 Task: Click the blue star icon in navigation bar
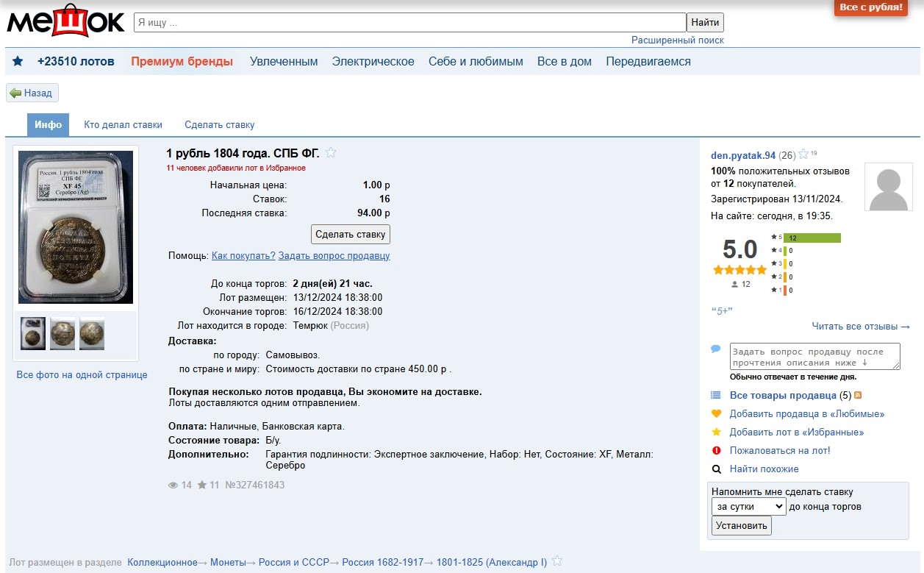point(18,62)
